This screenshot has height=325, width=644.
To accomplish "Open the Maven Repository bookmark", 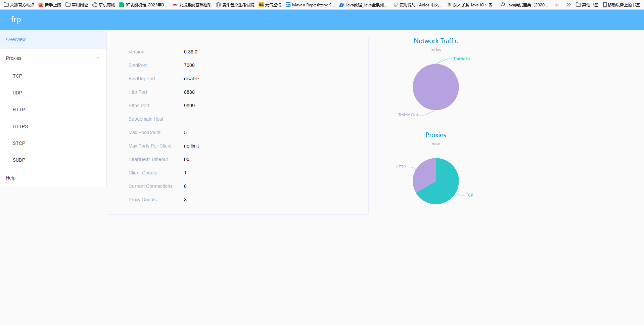I will tap(310, 5).
